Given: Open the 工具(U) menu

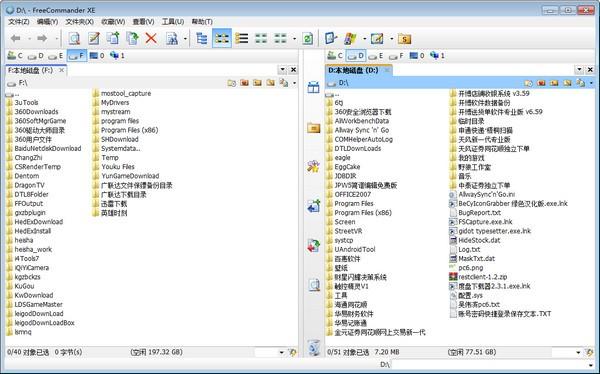Looking at the screenshot, I should point(173,21).
